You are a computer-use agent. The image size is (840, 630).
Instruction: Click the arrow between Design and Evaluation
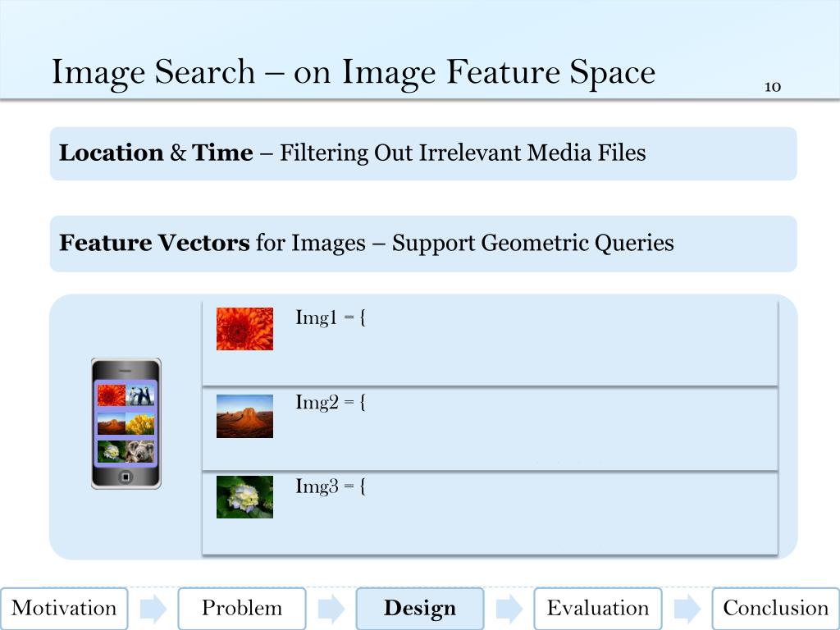pos(509,609)
